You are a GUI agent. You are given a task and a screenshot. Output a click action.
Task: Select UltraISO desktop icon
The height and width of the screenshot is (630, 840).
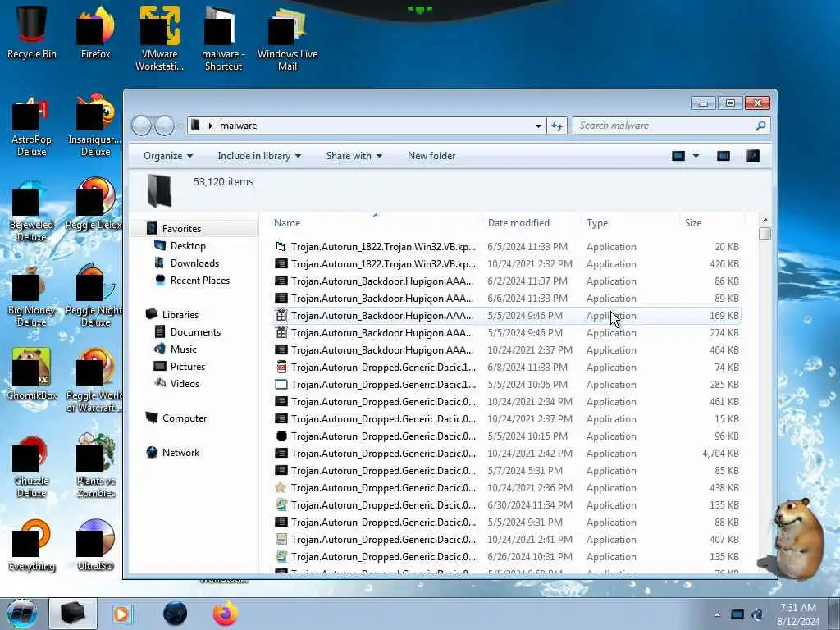pos(95,546)
